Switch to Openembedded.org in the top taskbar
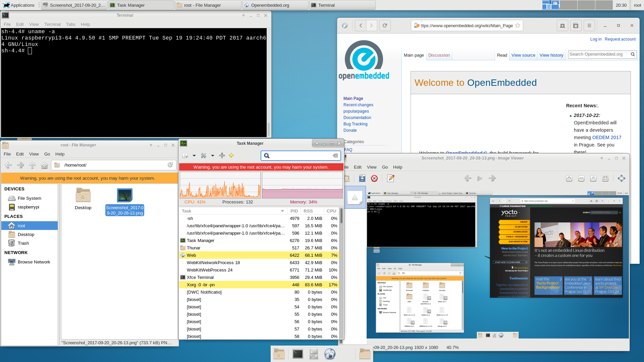The image size is (644, 362). click(x=275, y=5)
